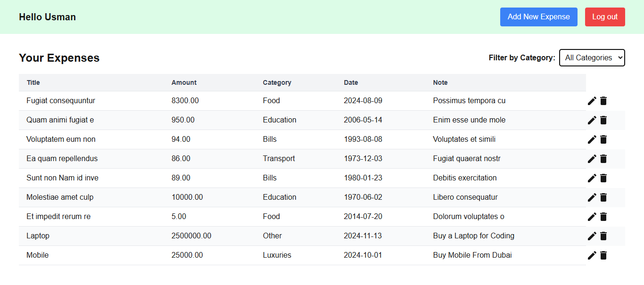644x285 pixels.
Task: Edit the Mobile expense entry
Action: pyautogui.click(x=592, y=255)
